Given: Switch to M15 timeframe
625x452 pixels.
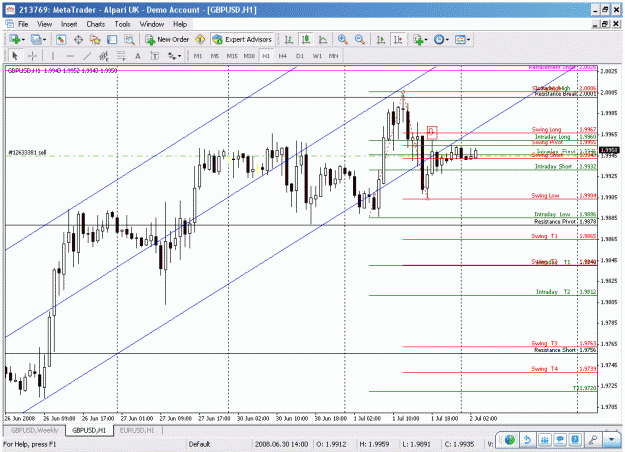Looking at the screenshot, I should (232, 56).
